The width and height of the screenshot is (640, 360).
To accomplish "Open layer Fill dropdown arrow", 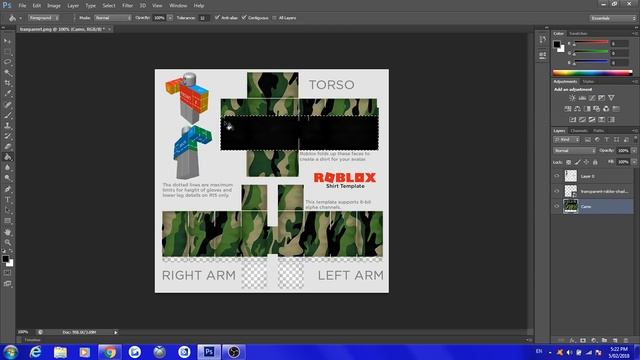I will point(634,162).
